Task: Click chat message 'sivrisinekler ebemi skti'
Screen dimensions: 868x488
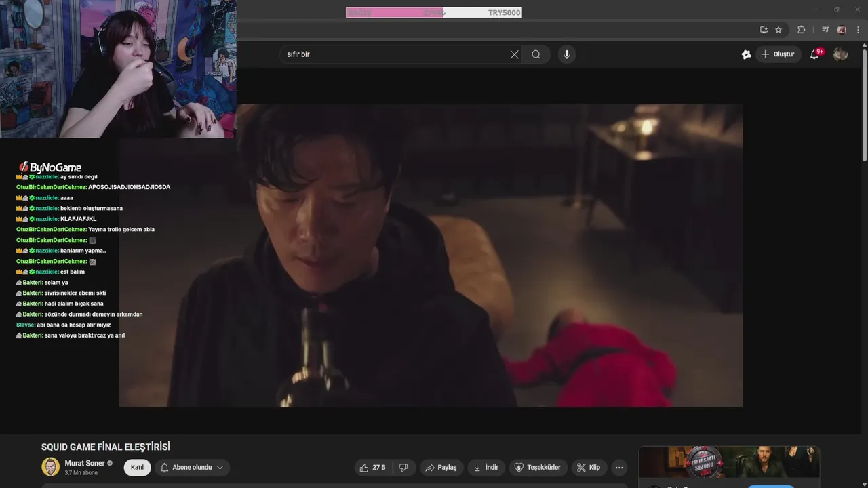Action: pyautogui.click(x=75, y=293)
